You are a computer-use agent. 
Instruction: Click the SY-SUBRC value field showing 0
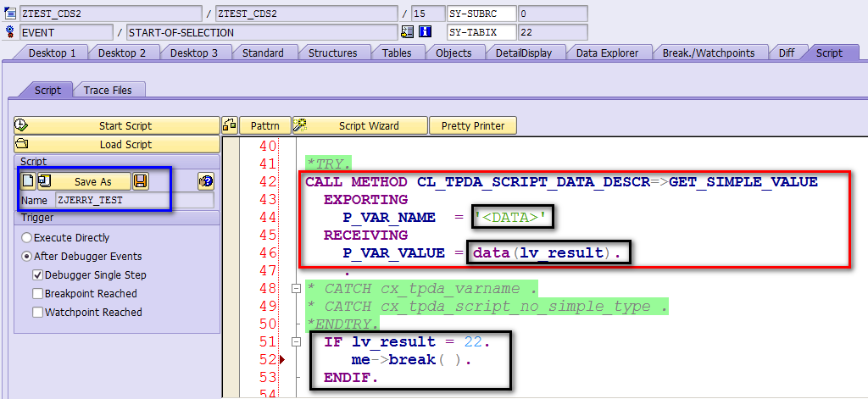[x=553, y=14]
